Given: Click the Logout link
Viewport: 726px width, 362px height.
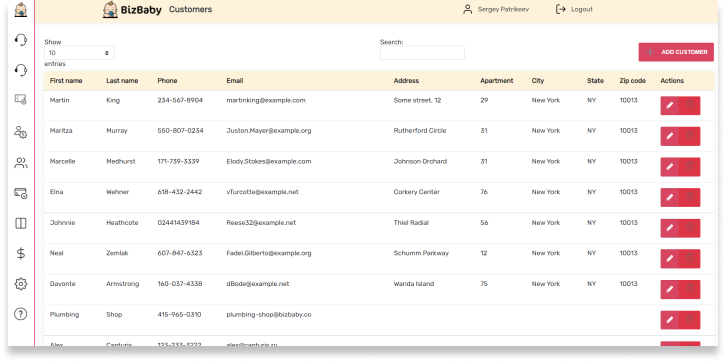Looking at the screenshot, I should [x=574, y=9].
